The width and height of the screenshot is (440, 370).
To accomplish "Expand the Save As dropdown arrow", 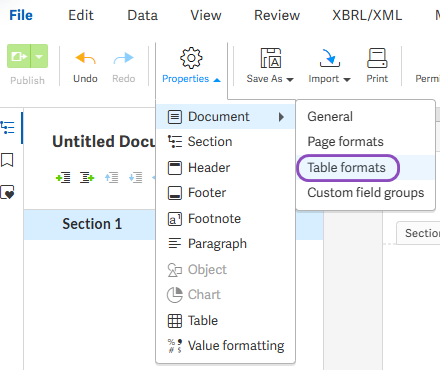I will (290, 80).
